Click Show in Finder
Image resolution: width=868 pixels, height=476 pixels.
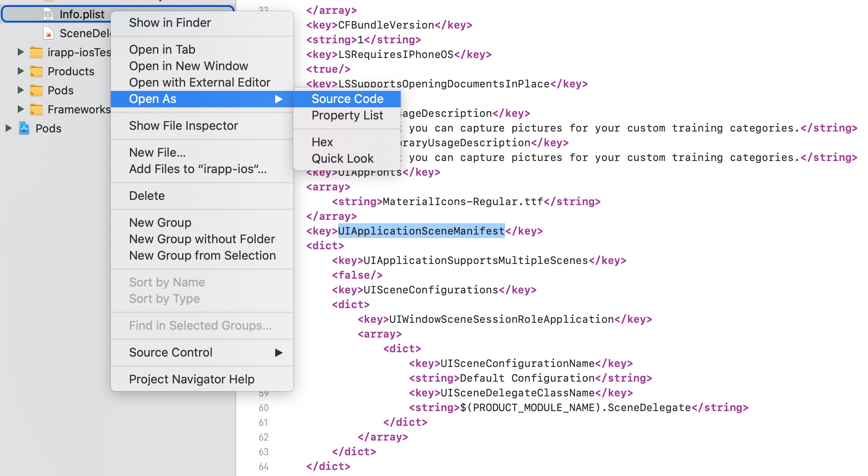[x=170, y=23]
